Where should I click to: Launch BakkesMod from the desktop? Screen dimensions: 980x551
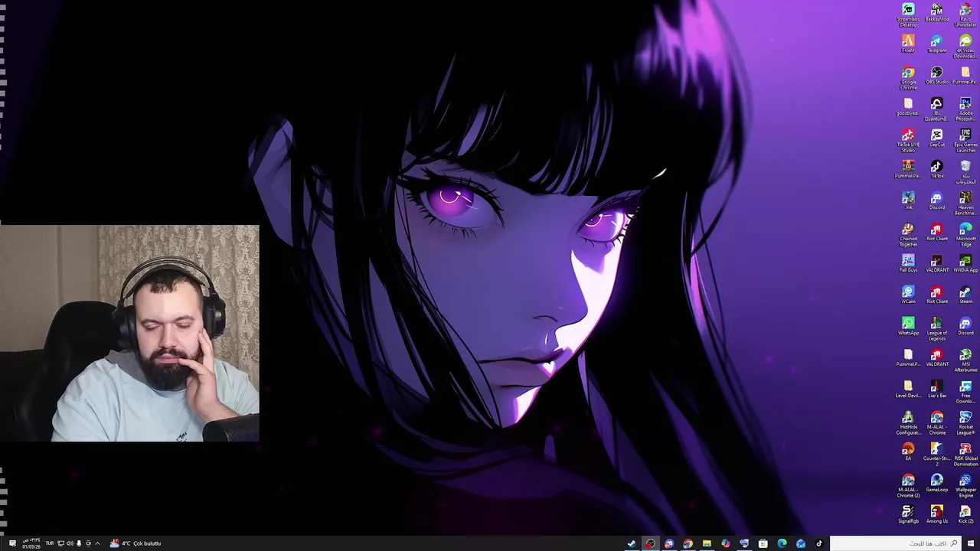(936, 12)
